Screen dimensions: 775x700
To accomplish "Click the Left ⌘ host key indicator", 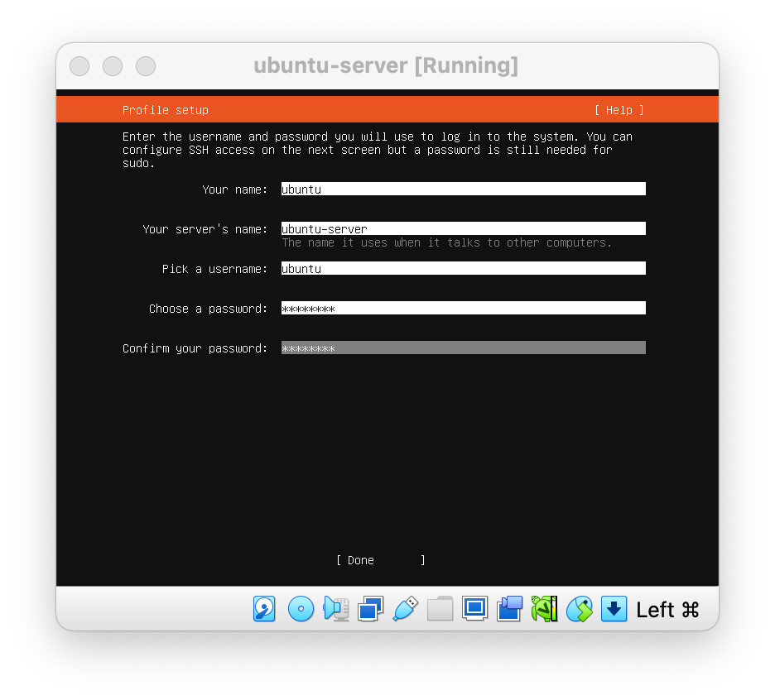I will click(x=667, y=610).
